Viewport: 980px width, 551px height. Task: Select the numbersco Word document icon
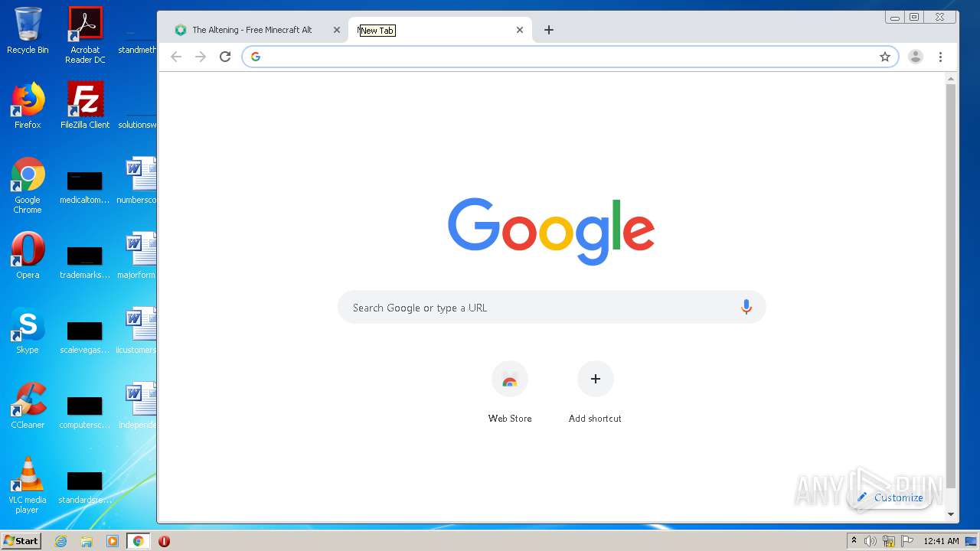141,174
